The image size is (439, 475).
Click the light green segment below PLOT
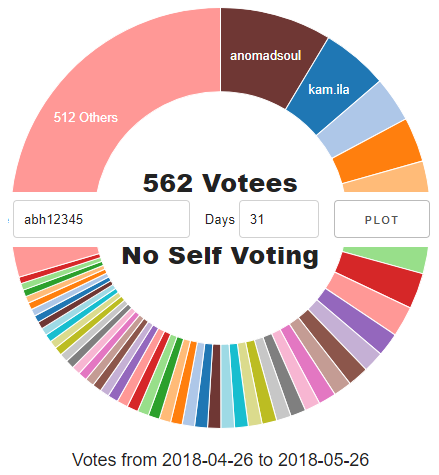tap(387, 257)
